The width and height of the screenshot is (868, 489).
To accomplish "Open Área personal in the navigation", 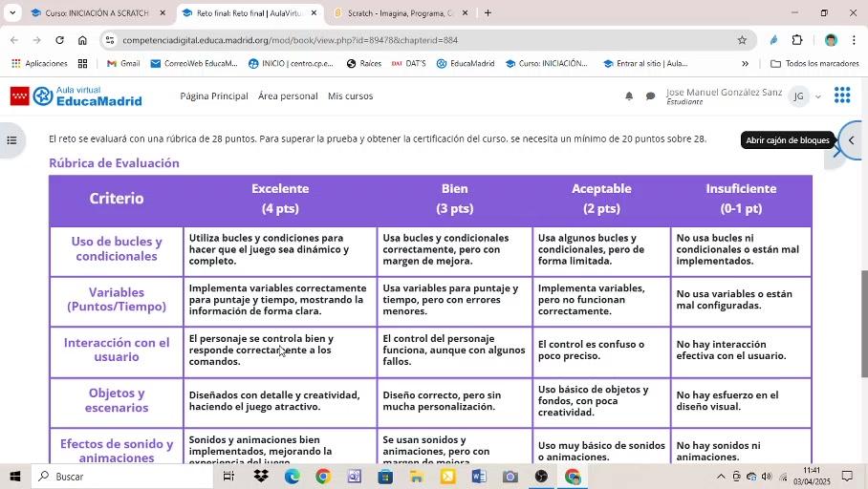I will coord(288,96).
